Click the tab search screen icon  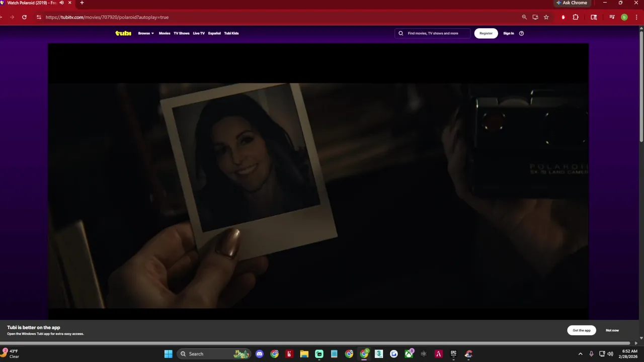(x=594, y=17)
